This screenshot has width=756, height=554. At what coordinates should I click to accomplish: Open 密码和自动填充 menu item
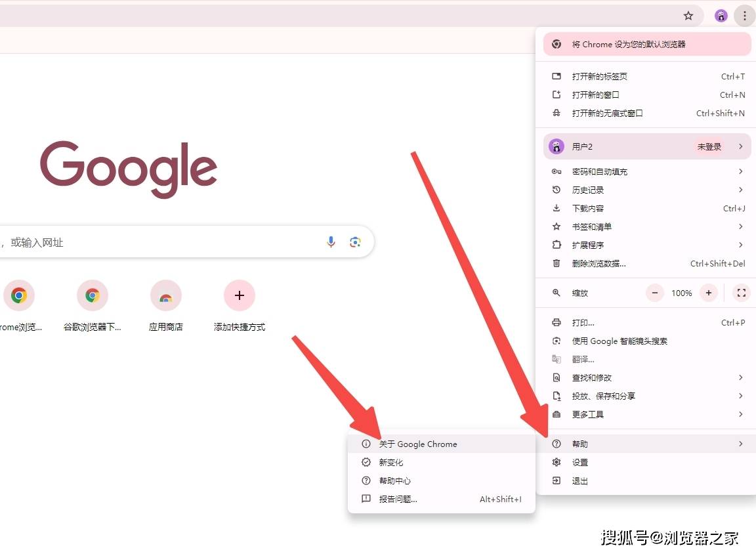pos(647,172)
